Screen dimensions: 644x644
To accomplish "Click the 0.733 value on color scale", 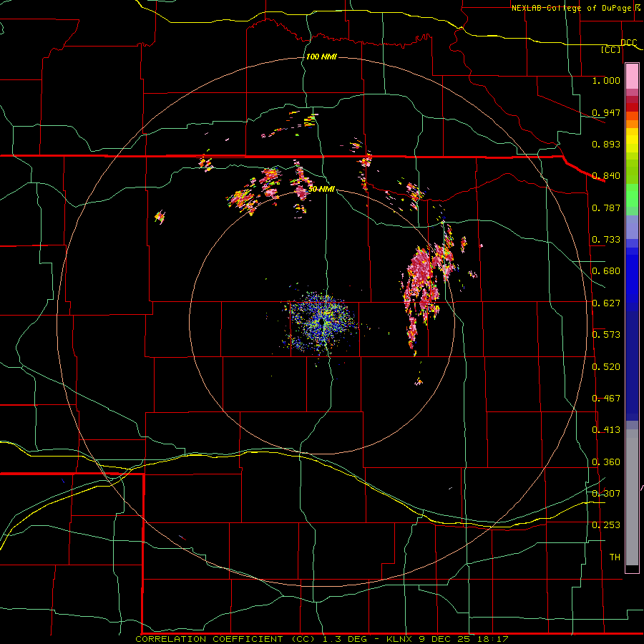I will coord(606,240).
